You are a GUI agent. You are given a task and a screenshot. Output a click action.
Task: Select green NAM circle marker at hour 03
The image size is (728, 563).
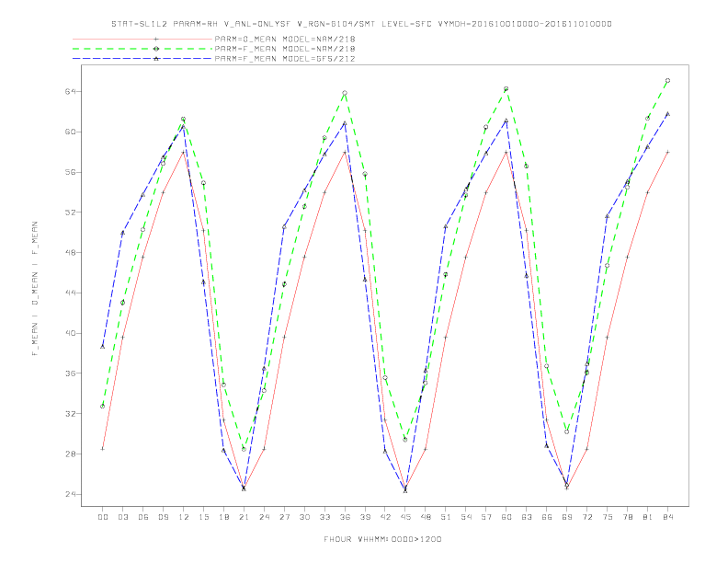point(122,303)
